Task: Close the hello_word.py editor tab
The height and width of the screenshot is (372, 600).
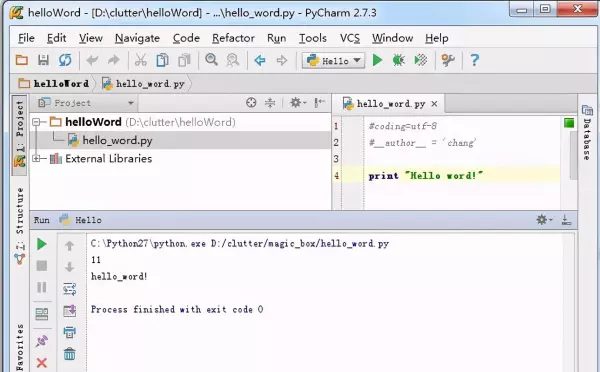Action: 434,104
